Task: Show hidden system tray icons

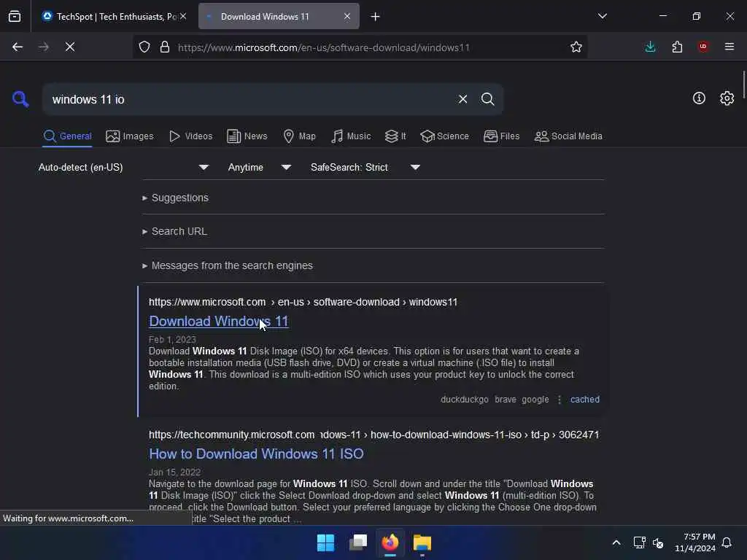Action: tap(616, 542)
